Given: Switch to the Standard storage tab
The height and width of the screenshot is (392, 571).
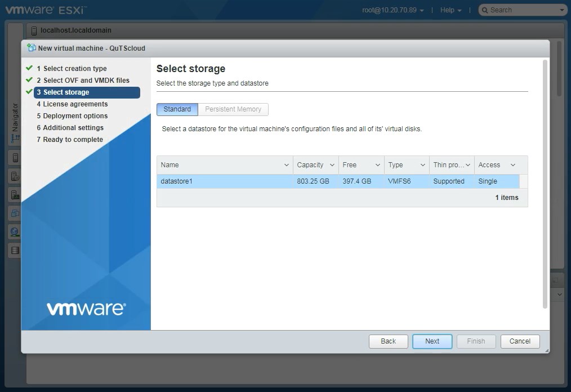Looking at the screenshot, I should click(177, 109).
